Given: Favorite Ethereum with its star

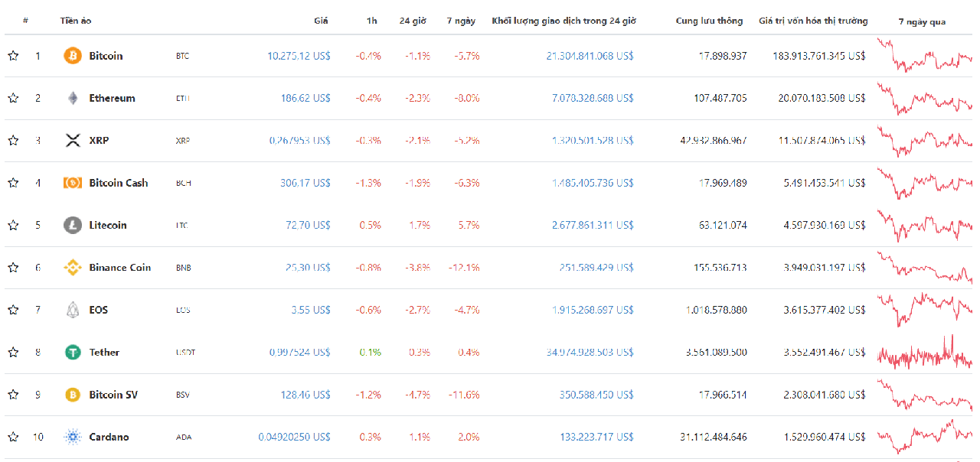Looking at the screenshot, I should point(13,98).
